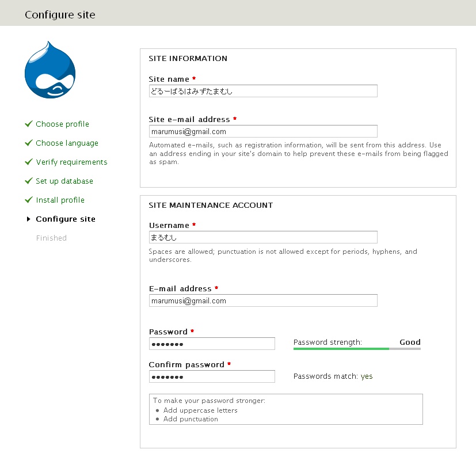The image size is (476, 453).
Task: Click the checkmark beside Choose profile
Action: [x=28, y=124]
